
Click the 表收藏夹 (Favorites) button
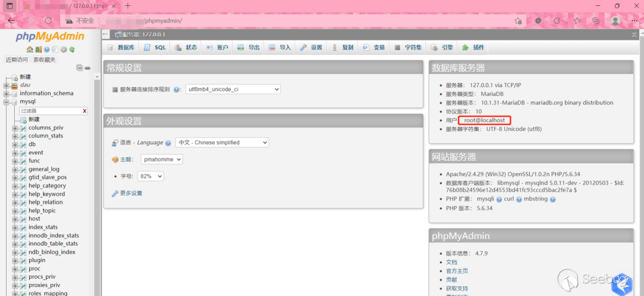(44, 60)
